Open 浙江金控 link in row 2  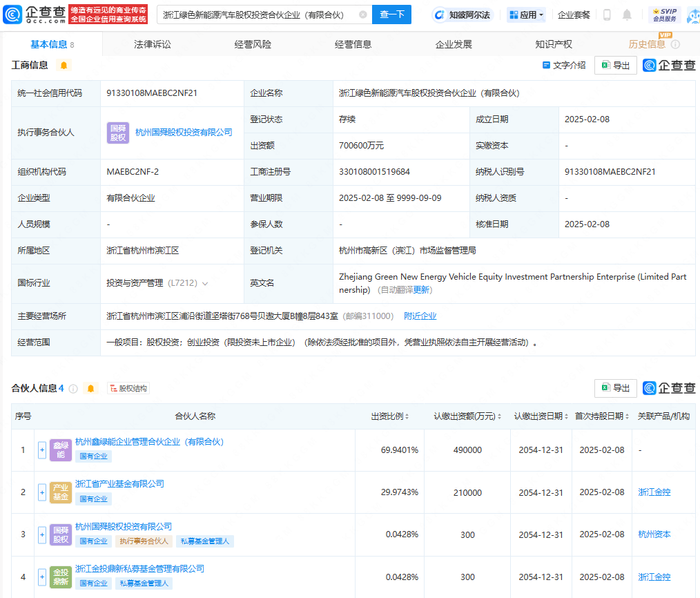click(x=654, y=492)
